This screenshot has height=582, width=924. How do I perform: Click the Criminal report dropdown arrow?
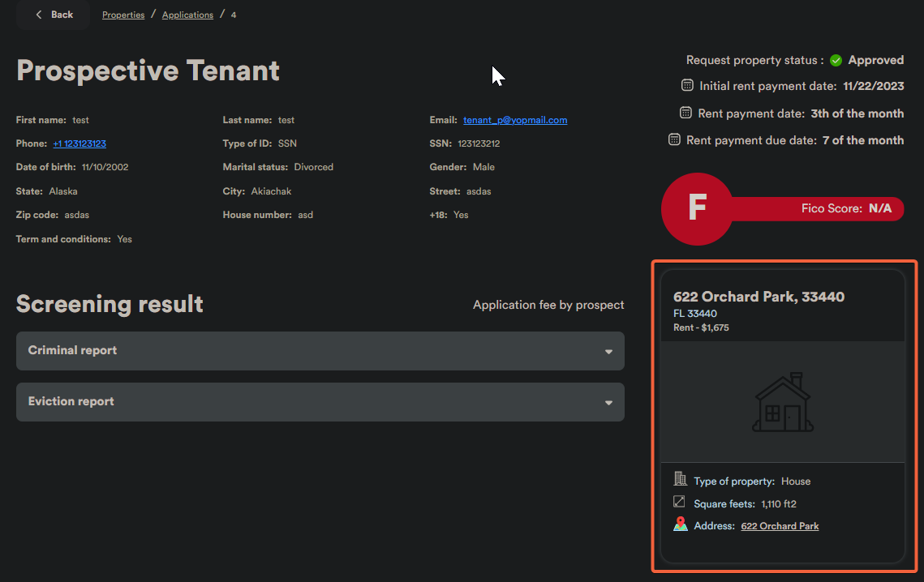pos(608,352)
